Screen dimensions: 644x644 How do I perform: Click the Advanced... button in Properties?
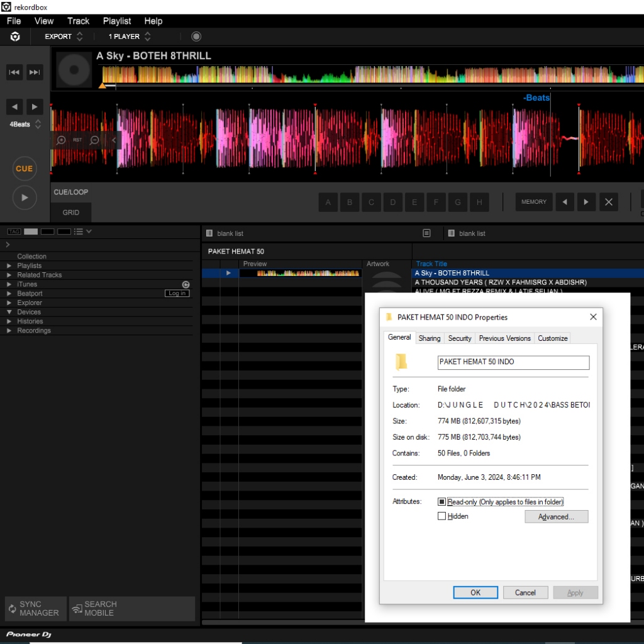(x=556, y=517)
